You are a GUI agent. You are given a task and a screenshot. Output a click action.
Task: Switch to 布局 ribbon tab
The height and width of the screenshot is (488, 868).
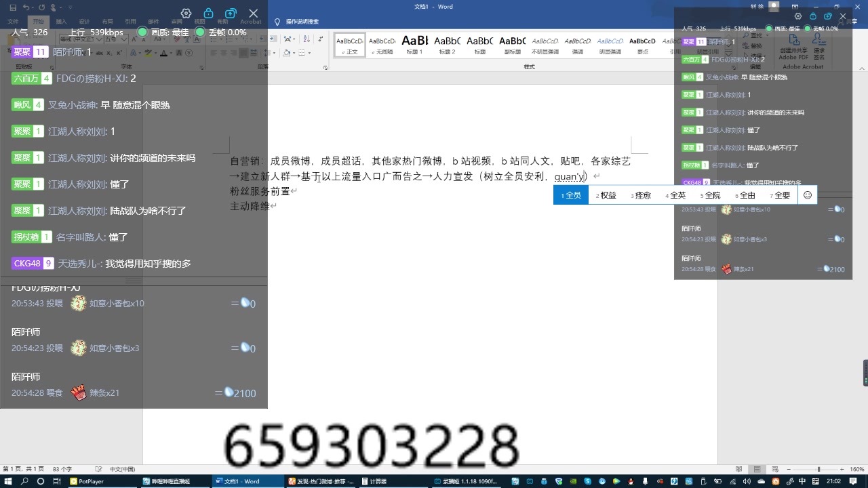[107, 22]
